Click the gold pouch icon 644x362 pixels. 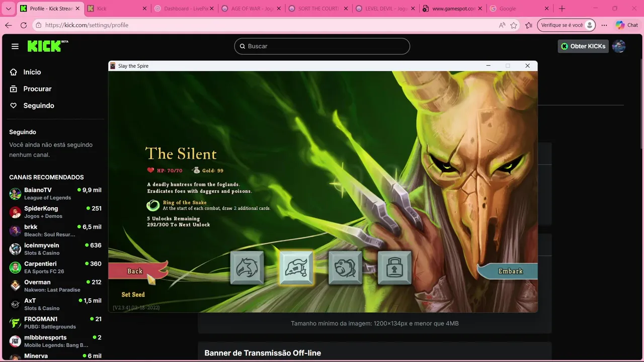196,170
